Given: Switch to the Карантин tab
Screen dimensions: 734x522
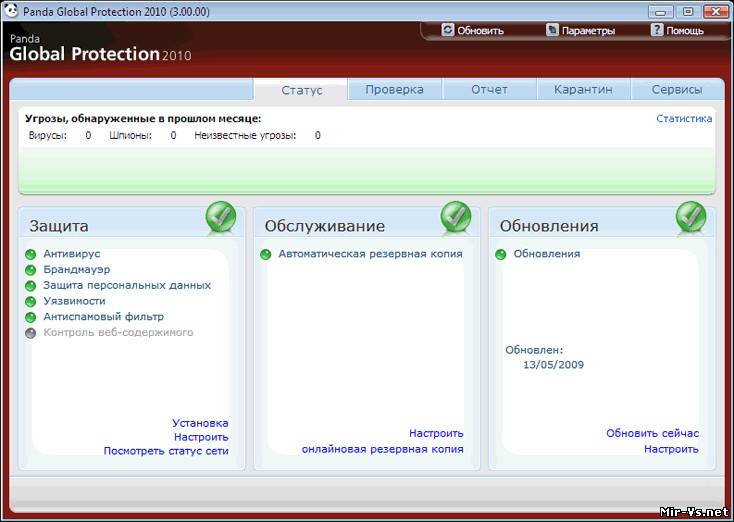Looking at the screenshot, I should (x=583, y=89).
